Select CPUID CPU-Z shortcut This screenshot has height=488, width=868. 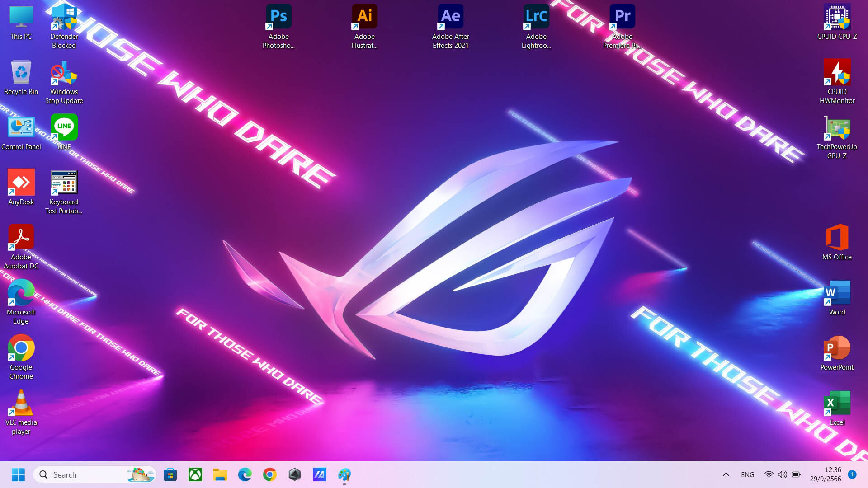(837, 23)
